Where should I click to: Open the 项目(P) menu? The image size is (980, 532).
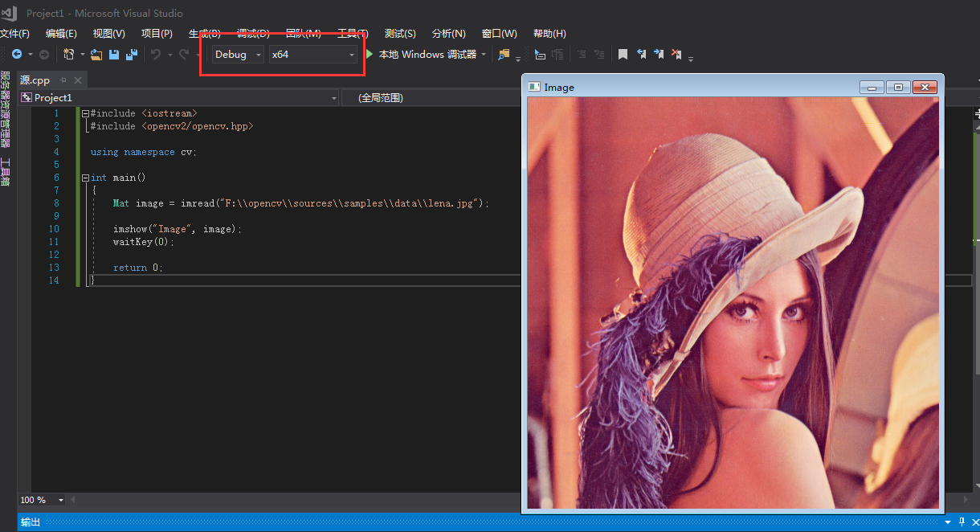157,34
